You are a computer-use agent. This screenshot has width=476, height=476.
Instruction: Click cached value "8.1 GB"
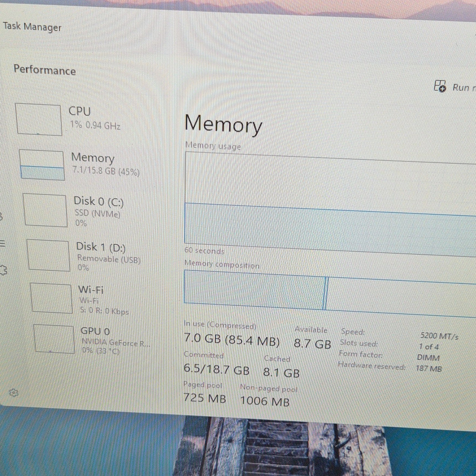282,372
